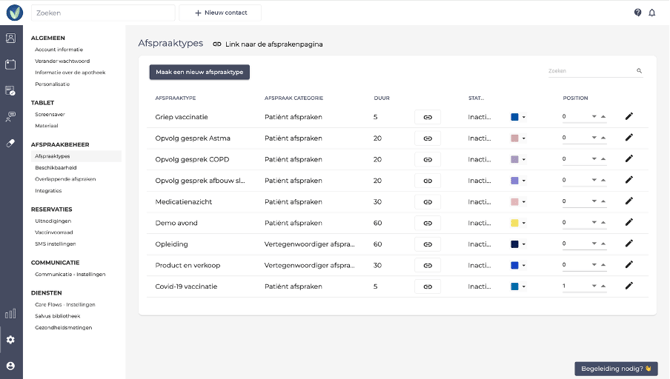The image size is (670, 379).
Task: Decrease position value for Product en verkoop
Action: (594, 265)
